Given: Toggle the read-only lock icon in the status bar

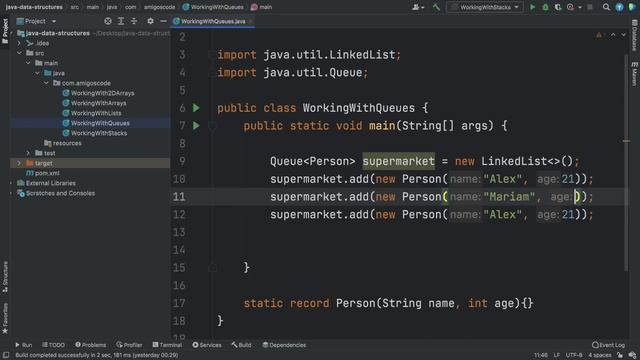Looking at the screenshot, I should 620,355.
